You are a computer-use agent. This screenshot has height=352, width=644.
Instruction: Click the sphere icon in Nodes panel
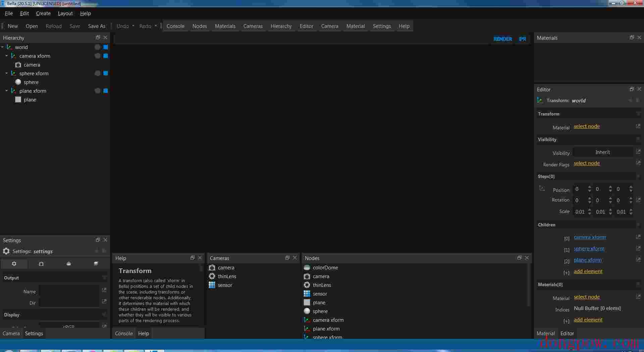point(307,311)
